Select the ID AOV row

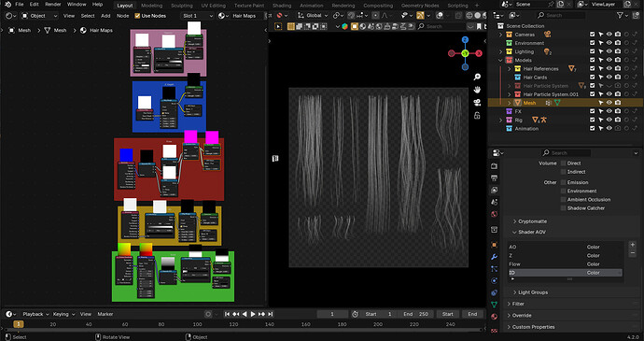tap(565, 273)
